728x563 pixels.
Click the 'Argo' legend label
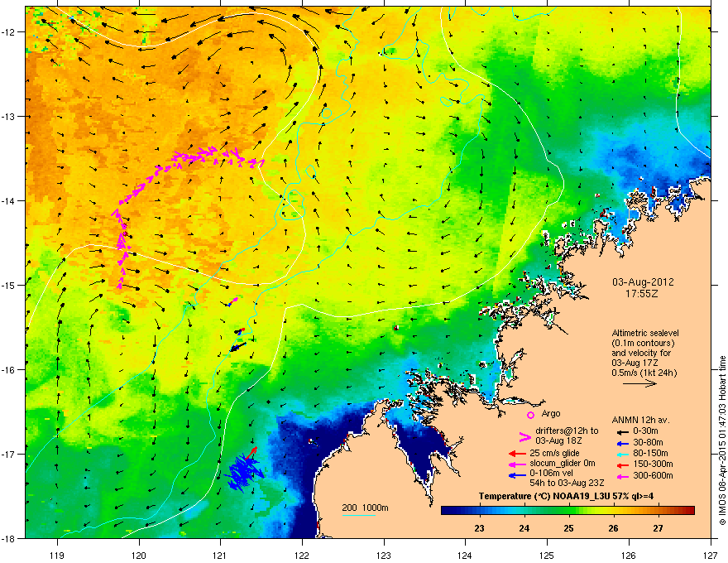click(551, 413)
